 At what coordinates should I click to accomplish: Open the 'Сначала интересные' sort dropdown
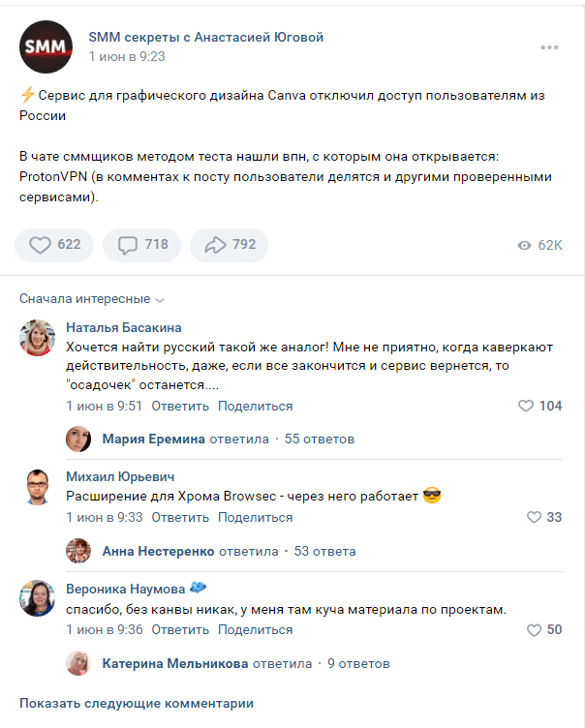click(x=92, y=299)
